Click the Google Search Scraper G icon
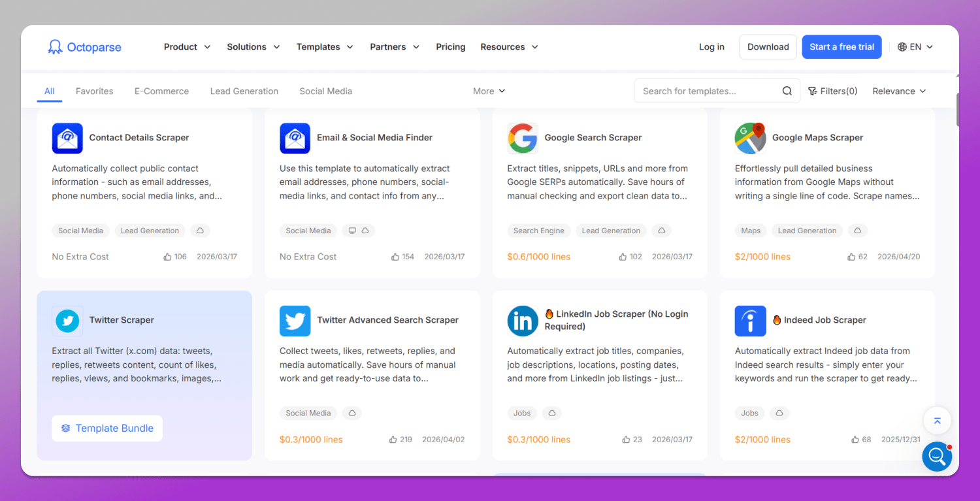The width and height of the screenshot is (980, 501). [523, 138]
